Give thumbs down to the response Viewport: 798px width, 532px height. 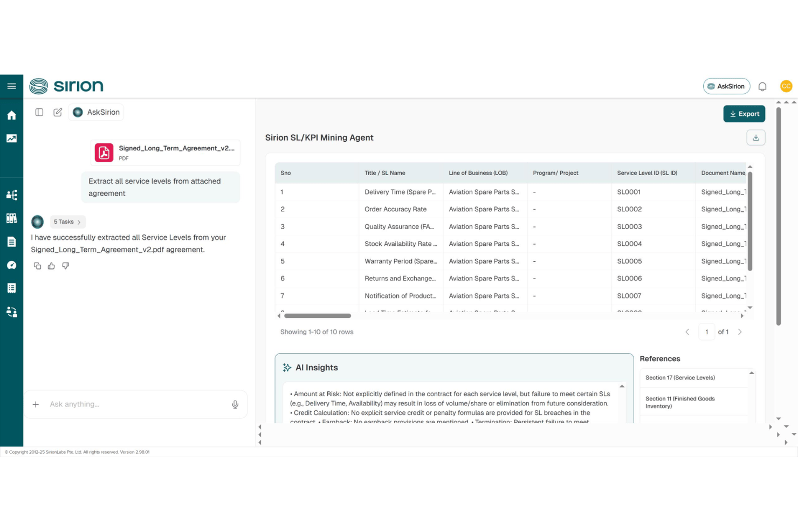coord(66,266)
